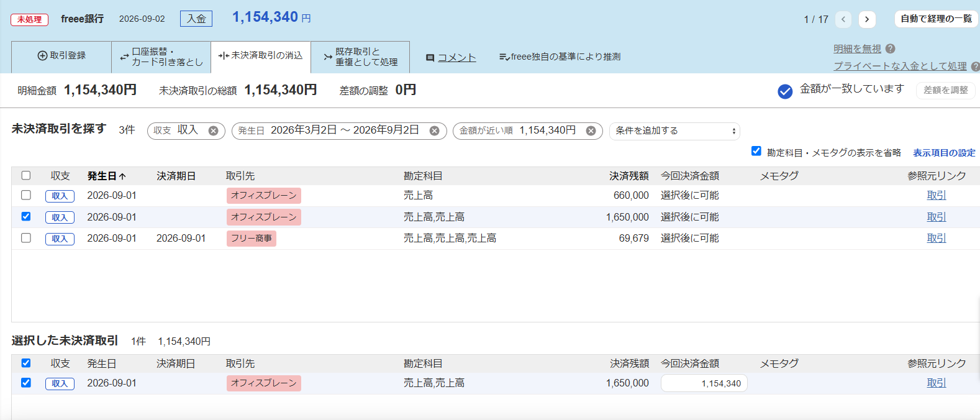
Task: Click the 未処理 status badge
Action: click(x=30, y=20)
